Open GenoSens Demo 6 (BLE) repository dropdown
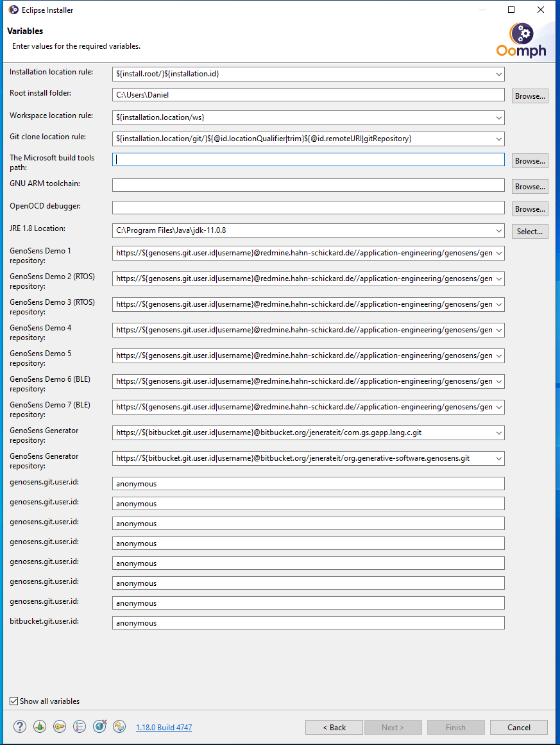The image size is (560, 745). (498, 382)
